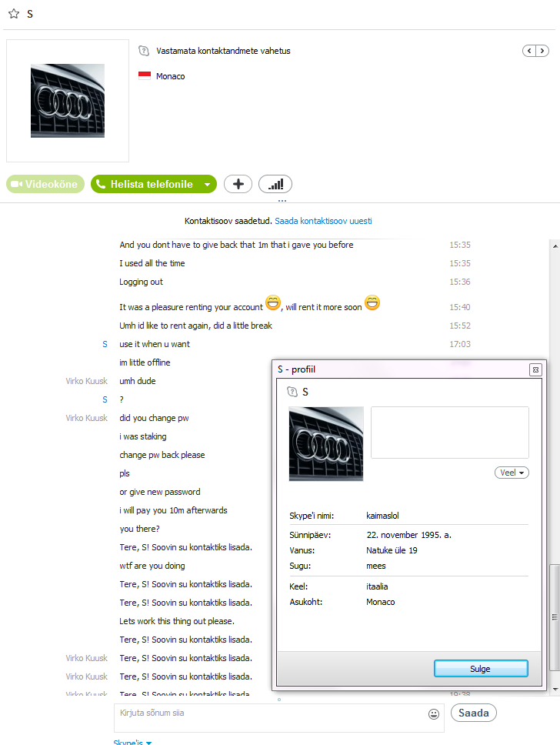Click the Audi contact avatar in header

(x=68, y=101)
